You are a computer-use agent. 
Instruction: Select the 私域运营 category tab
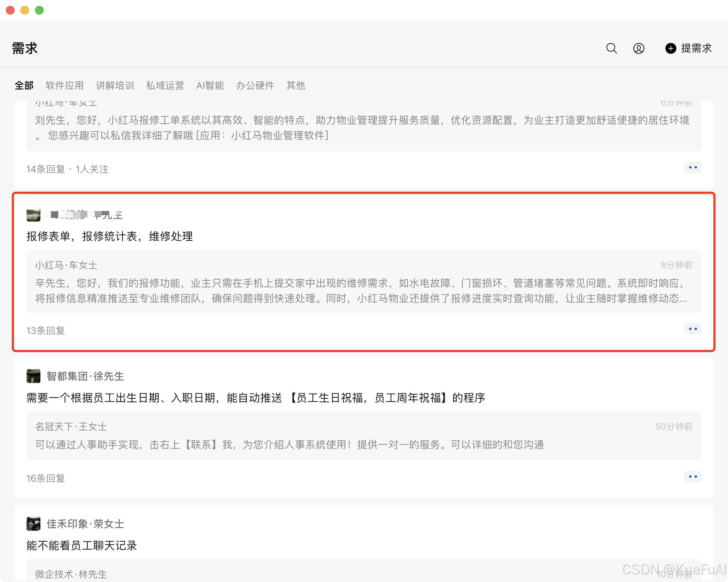click(x=165, y=85)
